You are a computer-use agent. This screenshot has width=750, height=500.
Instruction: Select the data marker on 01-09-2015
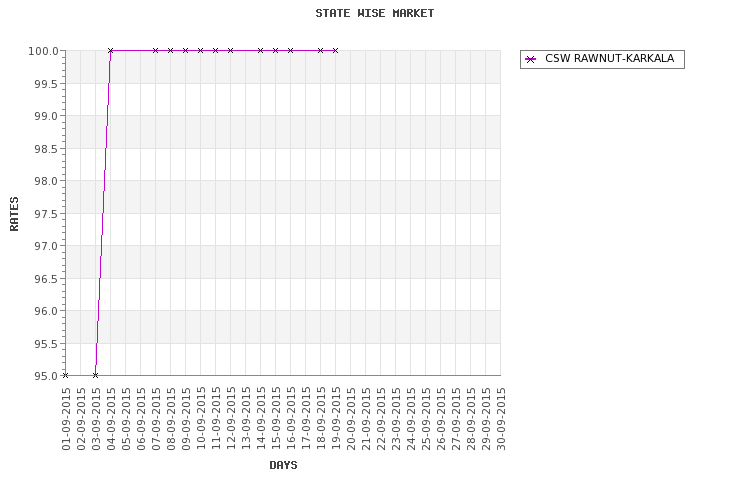(x=66, y=375)
